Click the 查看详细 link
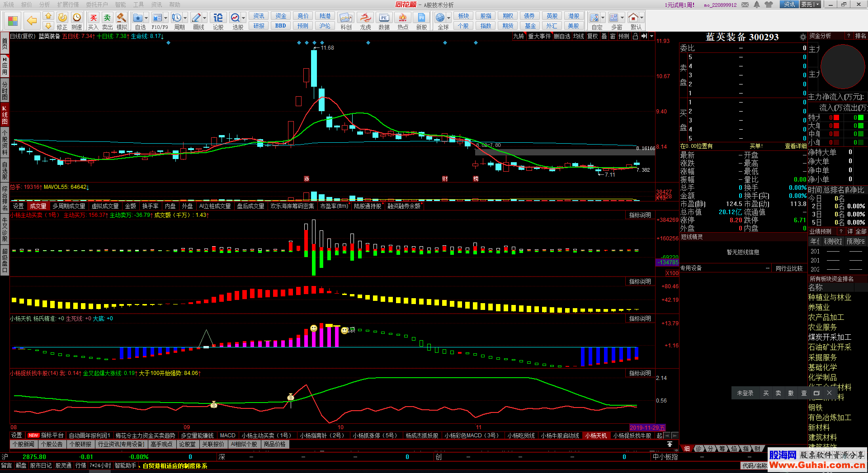Screen dimensions: 868x473 tap(795, 146)
